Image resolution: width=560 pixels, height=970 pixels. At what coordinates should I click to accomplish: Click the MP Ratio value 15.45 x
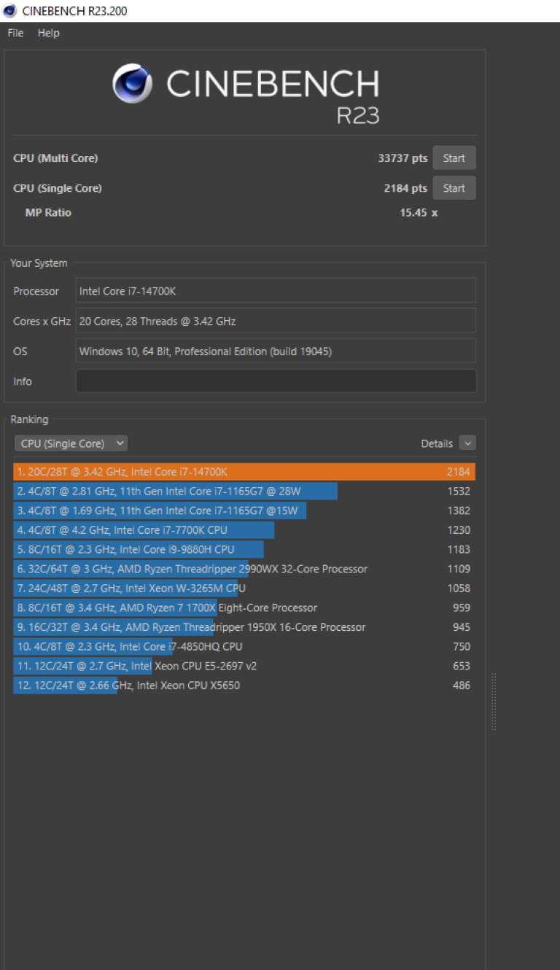tap(419, 212)
